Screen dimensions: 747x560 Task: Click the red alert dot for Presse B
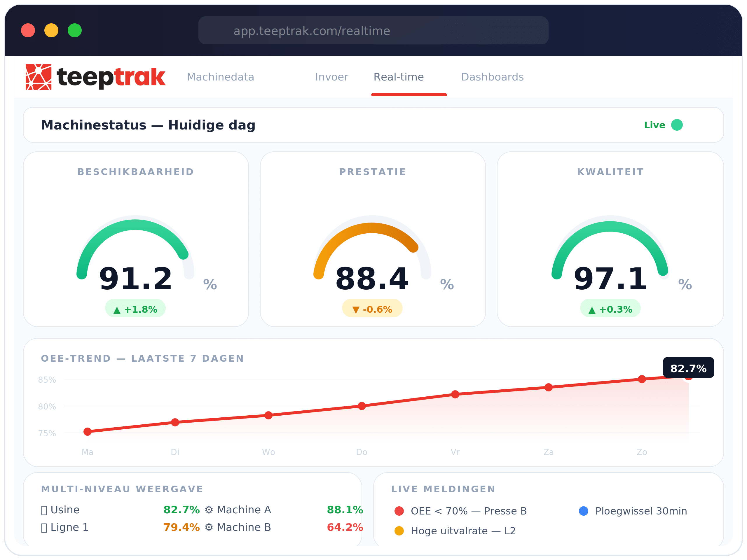pyautogui.click(x=399, y=511)
